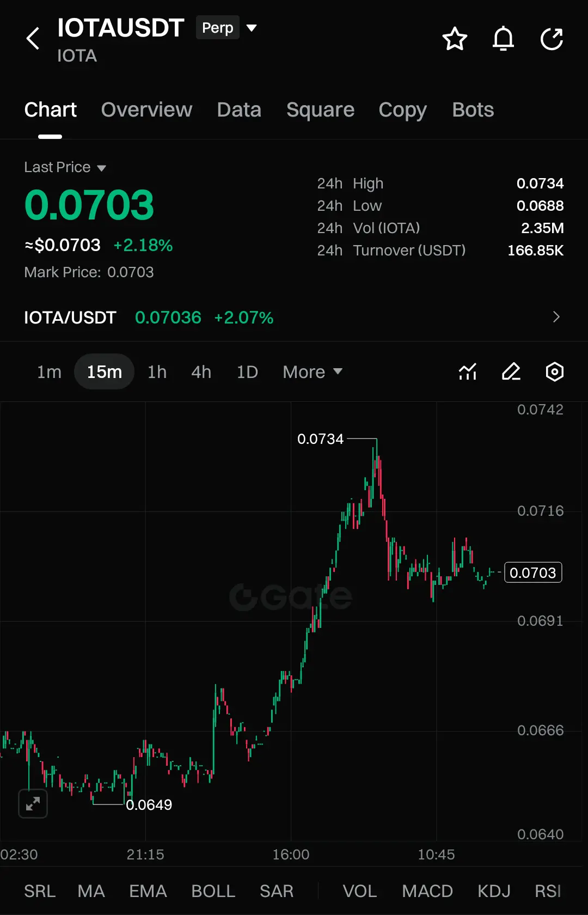Tap 24h Turnover value 166.85K
Viewport: 588px width, 915px height.
coord(535,251)
